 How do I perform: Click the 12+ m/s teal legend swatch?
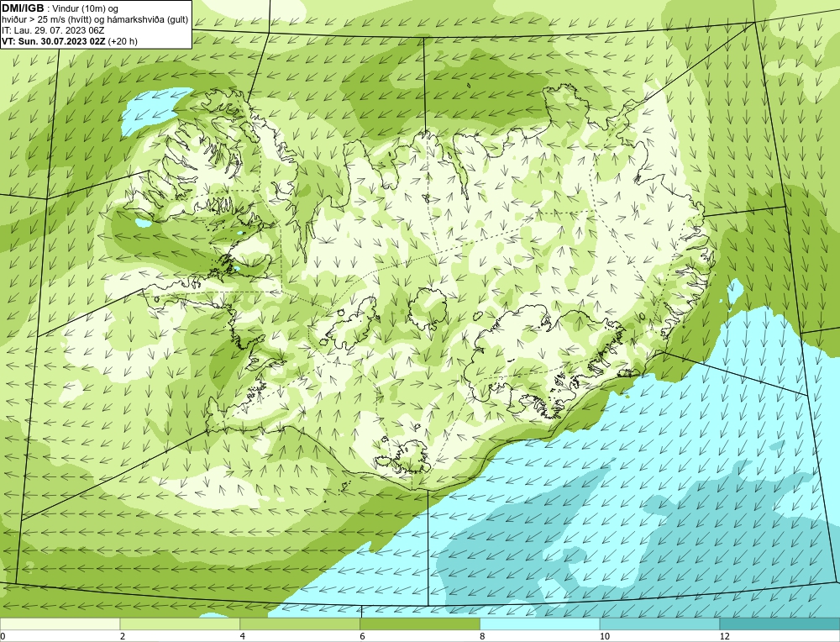(x=780, y=624)
